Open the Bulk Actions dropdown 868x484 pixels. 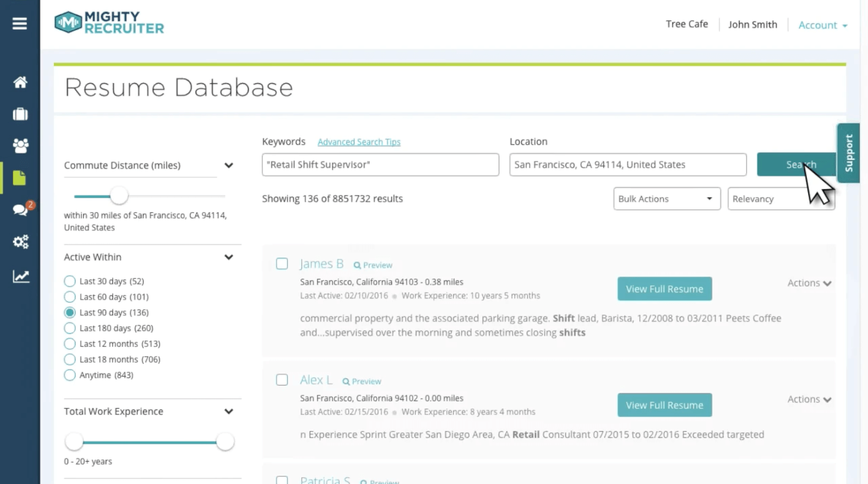pos(666,199)
